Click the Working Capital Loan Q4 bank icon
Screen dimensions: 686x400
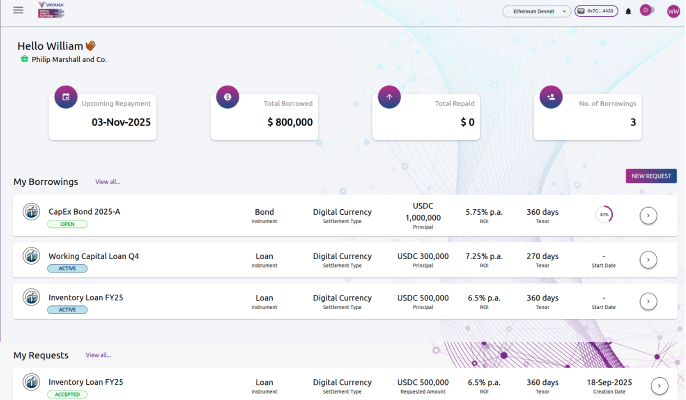(x=31, y=256)
